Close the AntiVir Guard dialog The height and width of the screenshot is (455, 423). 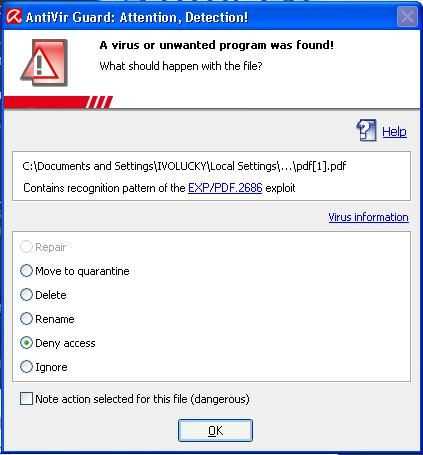407,17
